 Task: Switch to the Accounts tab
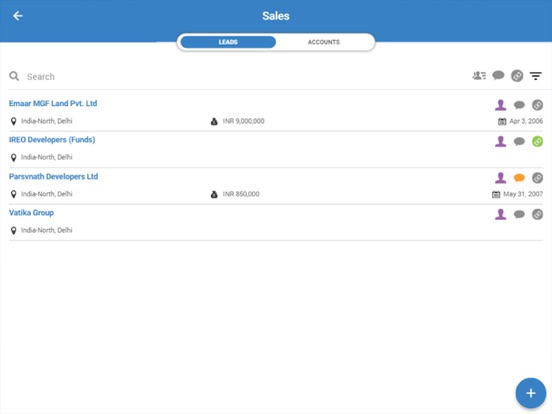tap(324, 42)
